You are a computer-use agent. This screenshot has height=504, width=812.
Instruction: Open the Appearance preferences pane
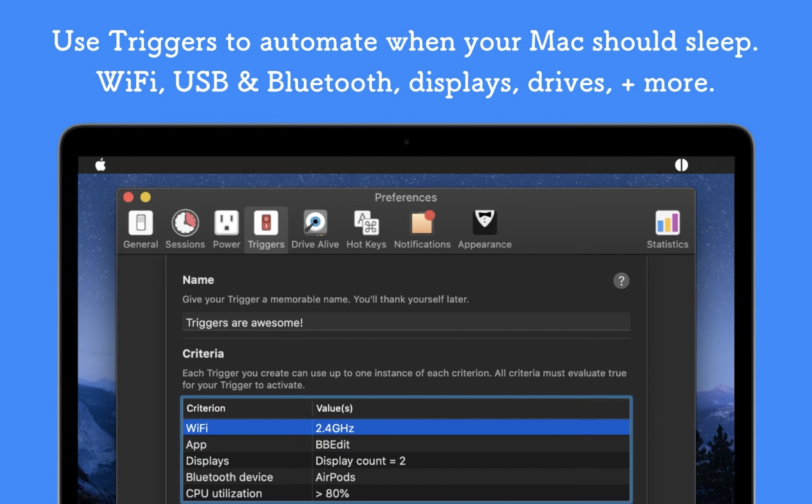[x=484, y=229]
